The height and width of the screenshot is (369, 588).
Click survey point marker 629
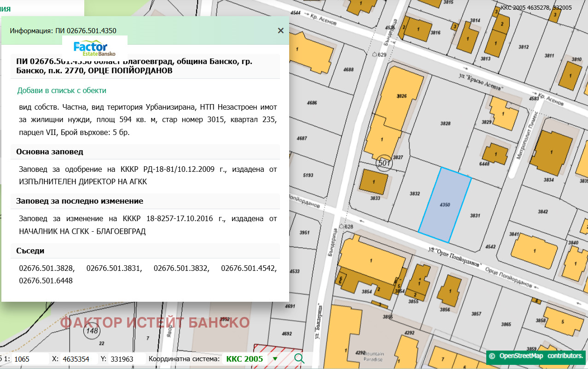click(374, 54)
